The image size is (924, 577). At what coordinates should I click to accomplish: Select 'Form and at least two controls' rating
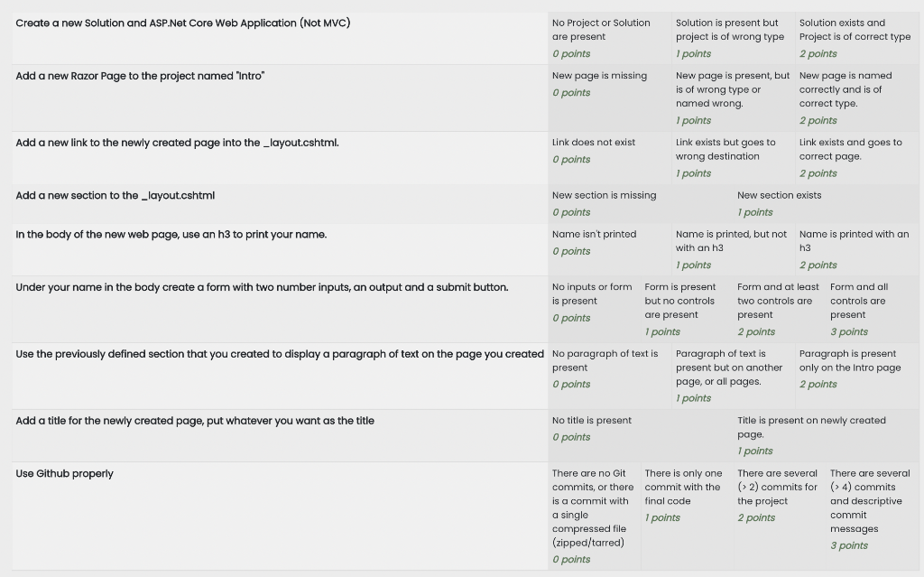780,310
